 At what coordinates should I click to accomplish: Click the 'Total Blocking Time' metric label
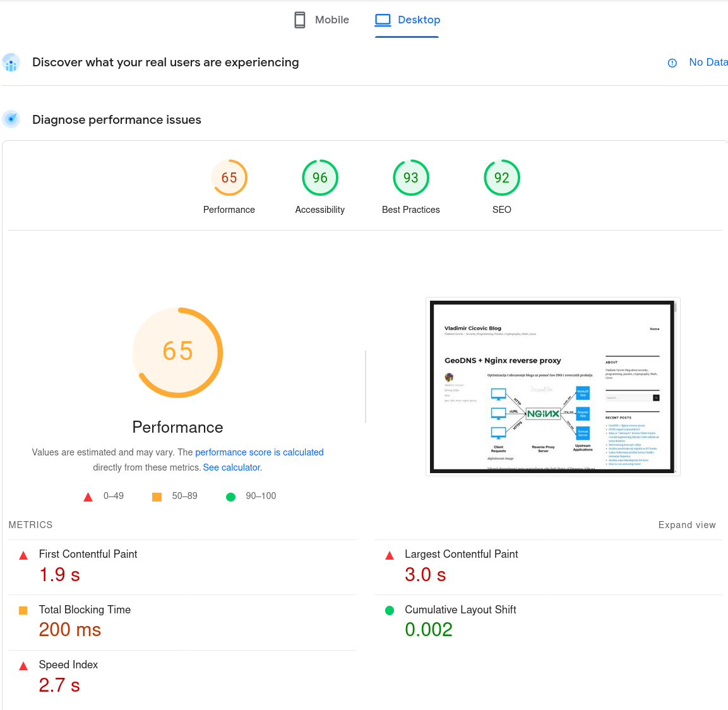click(x=85, y=610)
